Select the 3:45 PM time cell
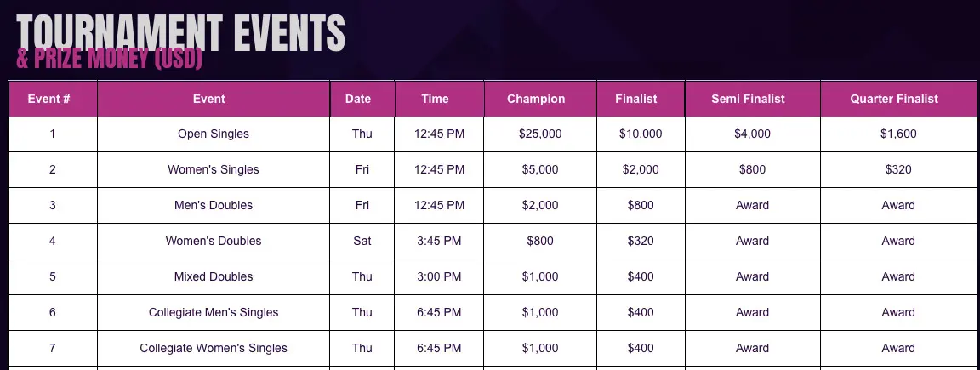Screen dimensions: 980x370 pos(440,242)
